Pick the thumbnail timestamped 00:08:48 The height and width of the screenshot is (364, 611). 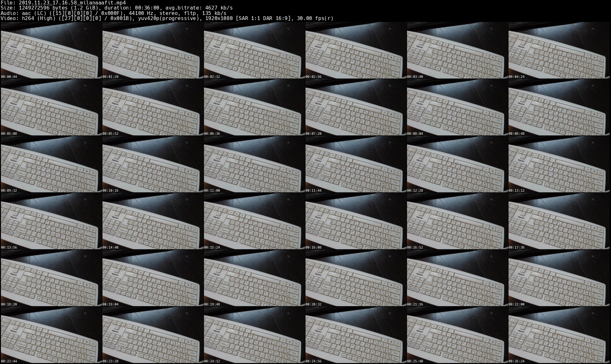click(x=559, y=107)
